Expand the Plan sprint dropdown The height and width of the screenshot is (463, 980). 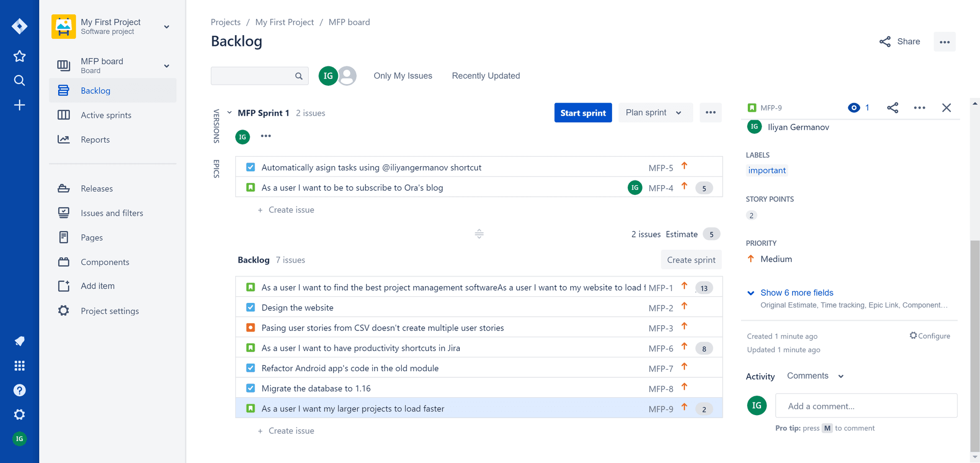655,112
